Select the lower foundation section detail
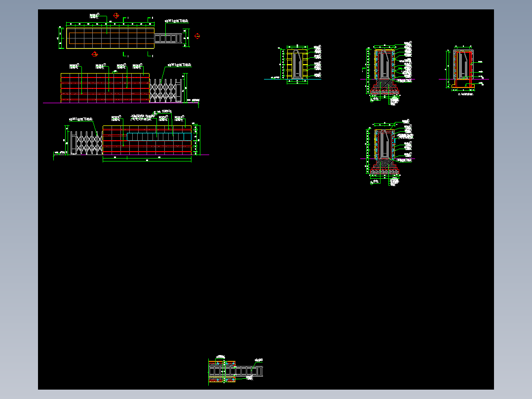This screenshot has height=399, width=532. coord(384,151)
